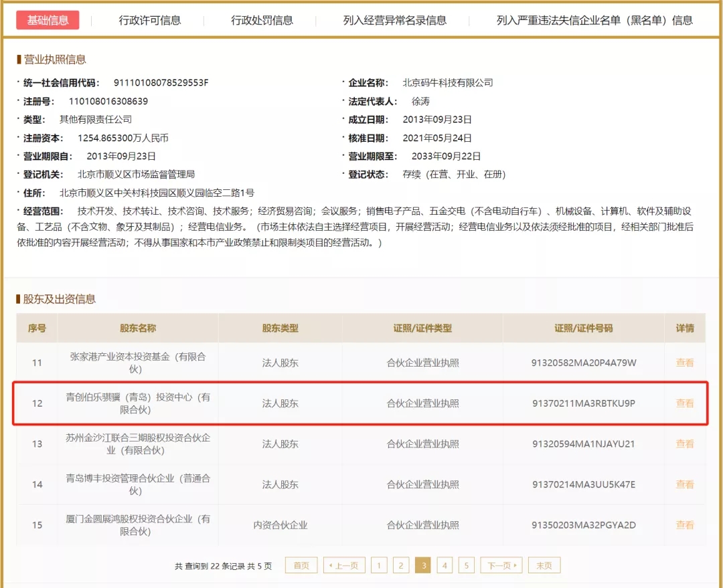Select the 基础信息 tab
This screenshot has height=588, width=723.
click(48, 20)
